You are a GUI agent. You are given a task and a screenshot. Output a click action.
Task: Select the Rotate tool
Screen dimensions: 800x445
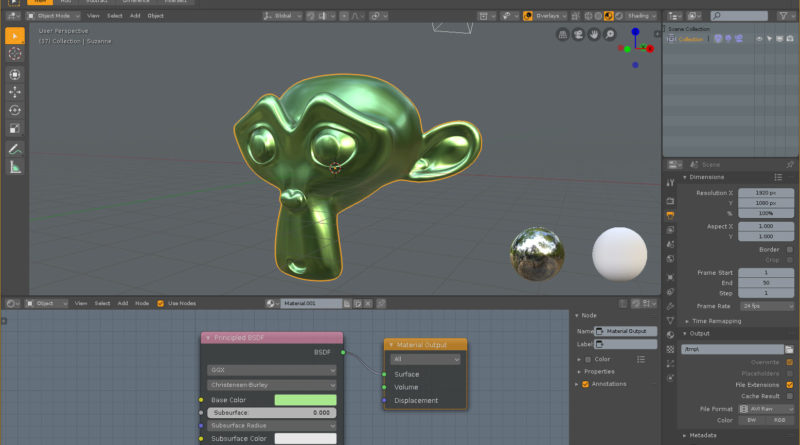15,110
